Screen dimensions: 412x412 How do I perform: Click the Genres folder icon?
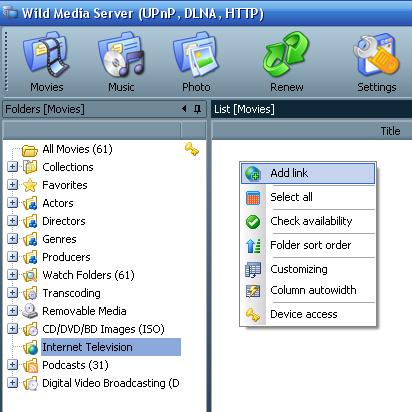tap(30, 239)
